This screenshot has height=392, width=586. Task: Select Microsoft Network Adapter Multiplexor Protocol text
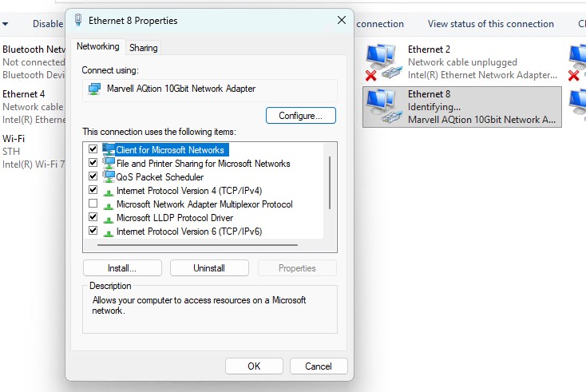(204, 204)
